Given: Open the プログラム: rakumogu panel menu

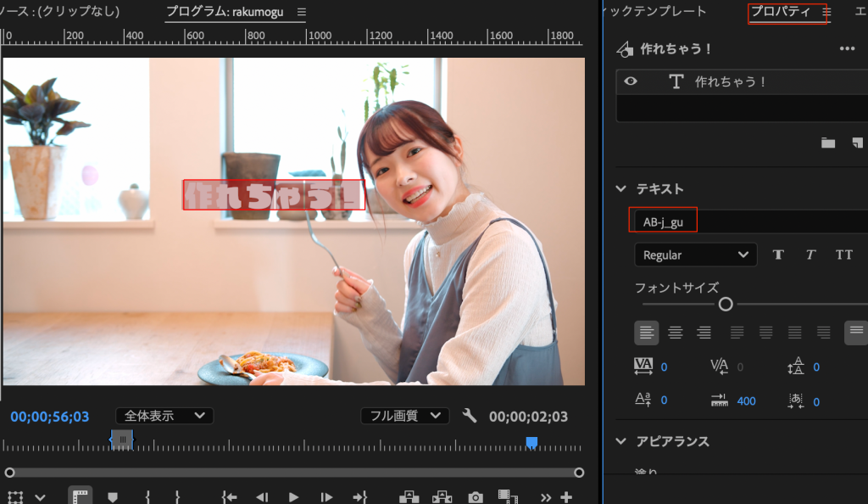Looking at the screenshot, I should [302, 12].
